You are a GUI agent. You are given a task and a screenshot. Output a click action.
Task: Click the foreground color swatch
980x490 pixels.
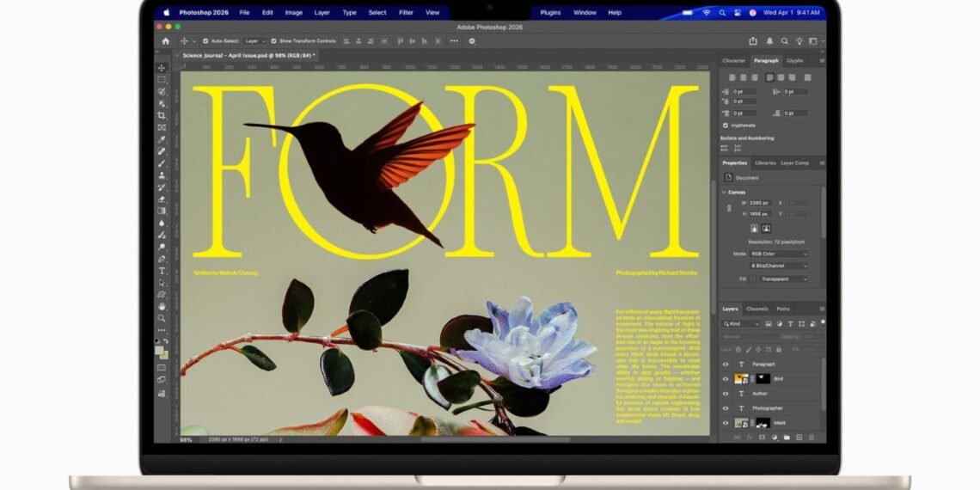[160, 350]
